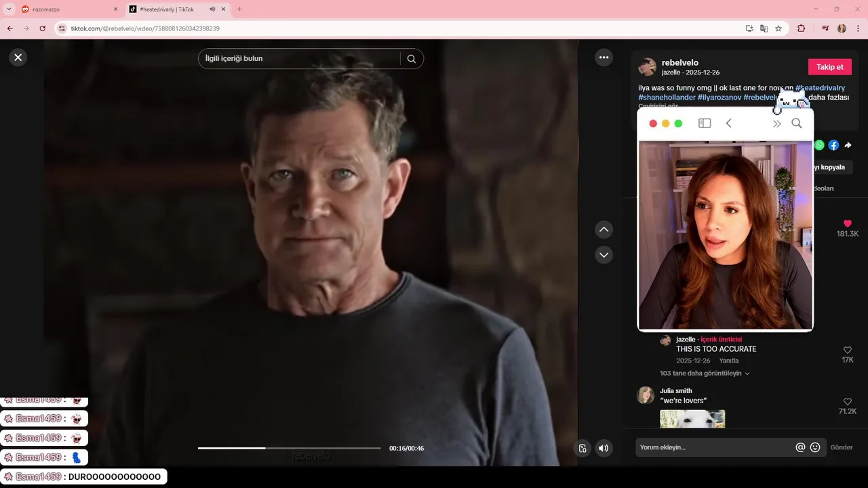Expand '103 tane daha görüntüleyin' replies
Image resolution: width=868 pixels, height=488 pixels.
point(705,373)
